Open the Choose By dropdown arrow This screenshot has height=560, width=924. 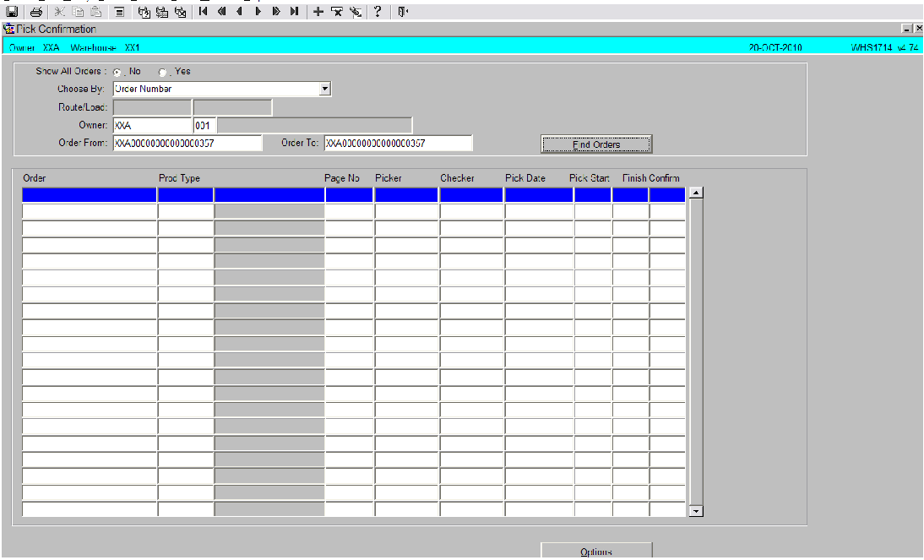[324, 89]
